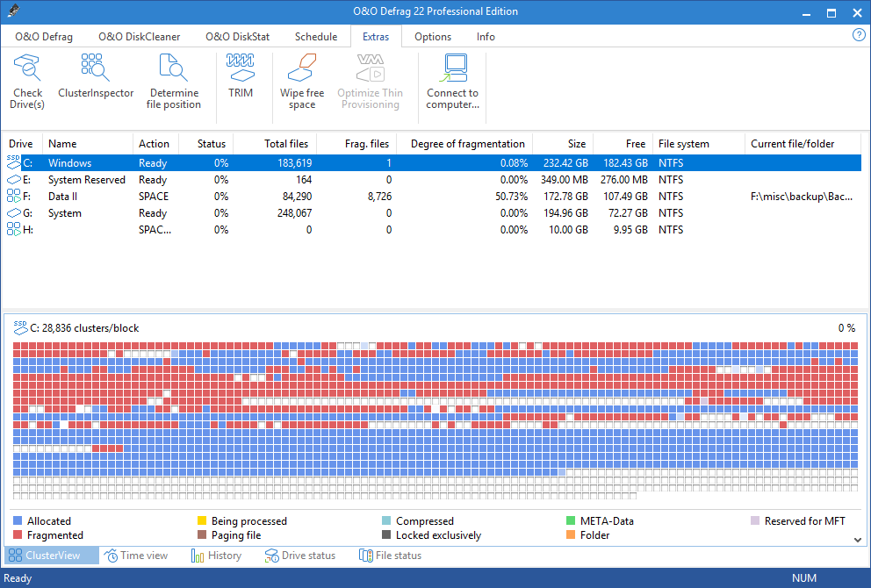Sort by Frag. files column header
The width and height of the screenshot is (871, 588).
coord(356,144)
